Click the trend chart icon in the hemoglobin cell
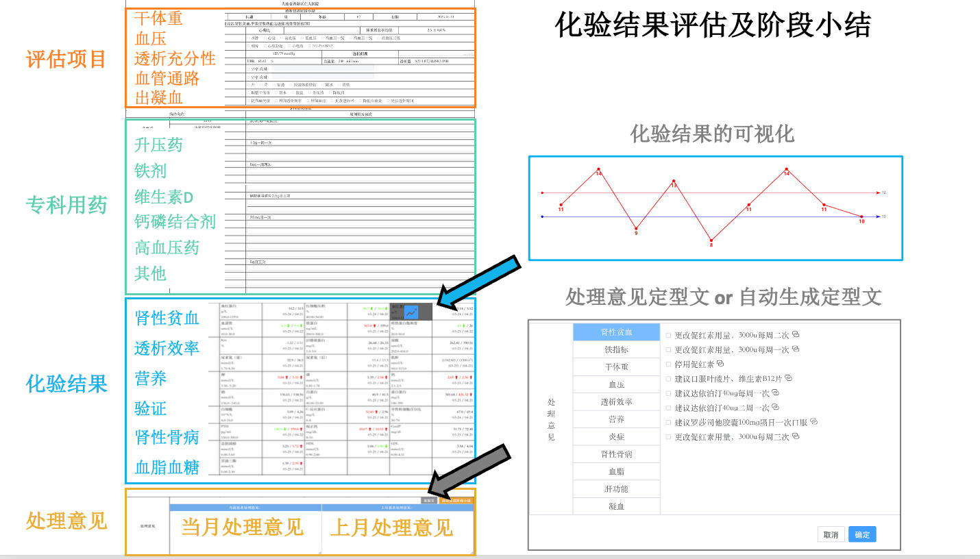This screenshot has width=980, height=559. (x=411, y=312)
